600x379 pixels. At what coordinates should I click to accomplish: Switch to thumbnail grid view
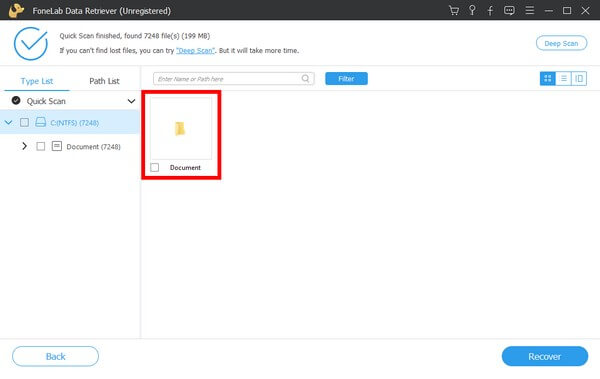coord(548,79)
